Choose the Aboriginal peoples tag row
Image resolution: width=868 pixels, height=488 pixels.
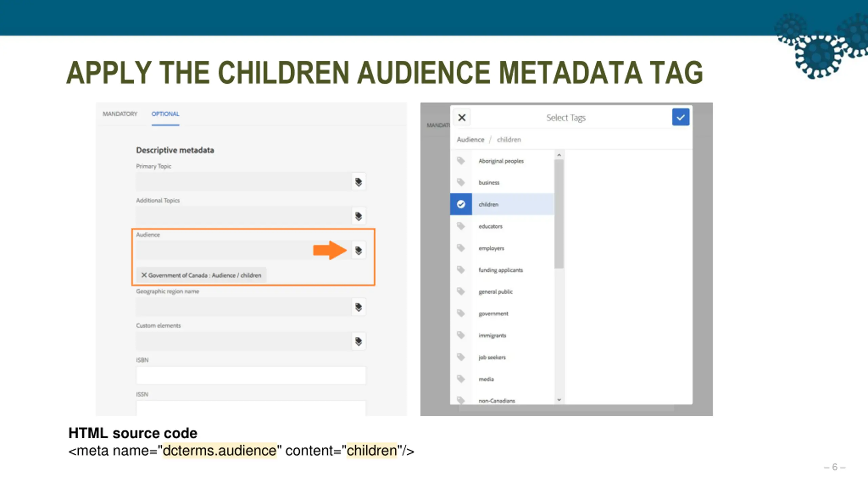(502, 161)
